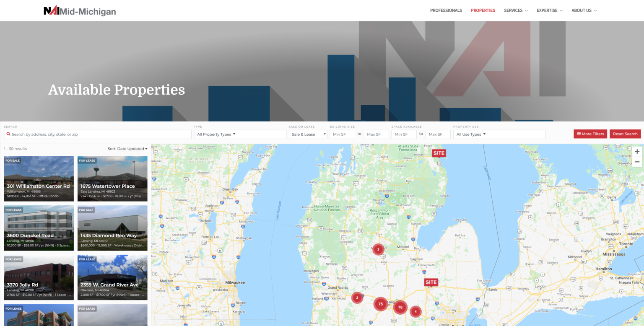The width and height of the screenshot is (644, 326).
Task: Open the map cluster marked 76
Action: pos(400,307)
